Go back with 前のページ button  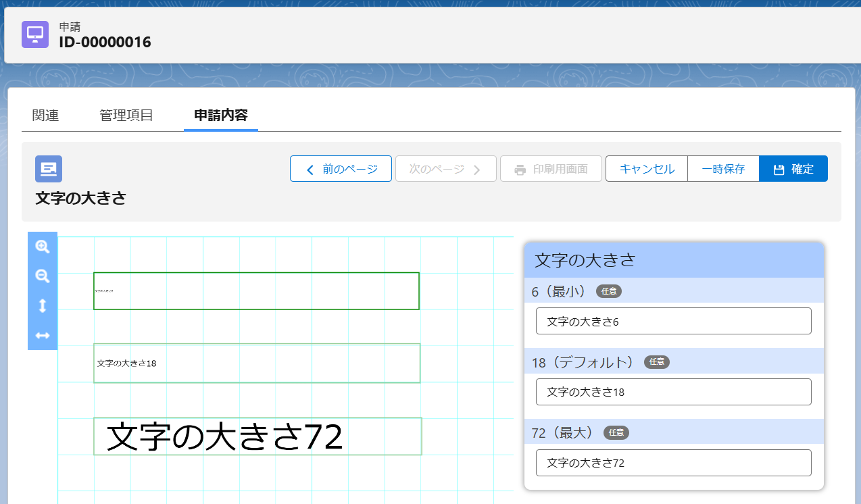[x=341, y=169]
